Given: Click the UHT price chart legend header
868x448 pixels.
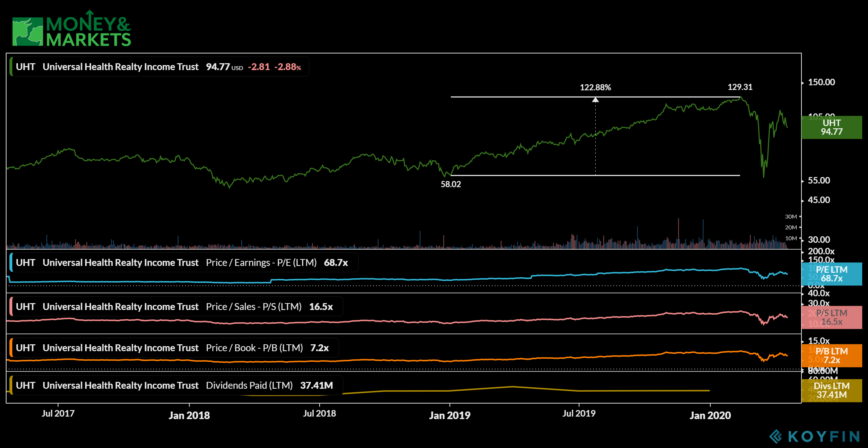Looking at the screenshot, I should 159,67.
